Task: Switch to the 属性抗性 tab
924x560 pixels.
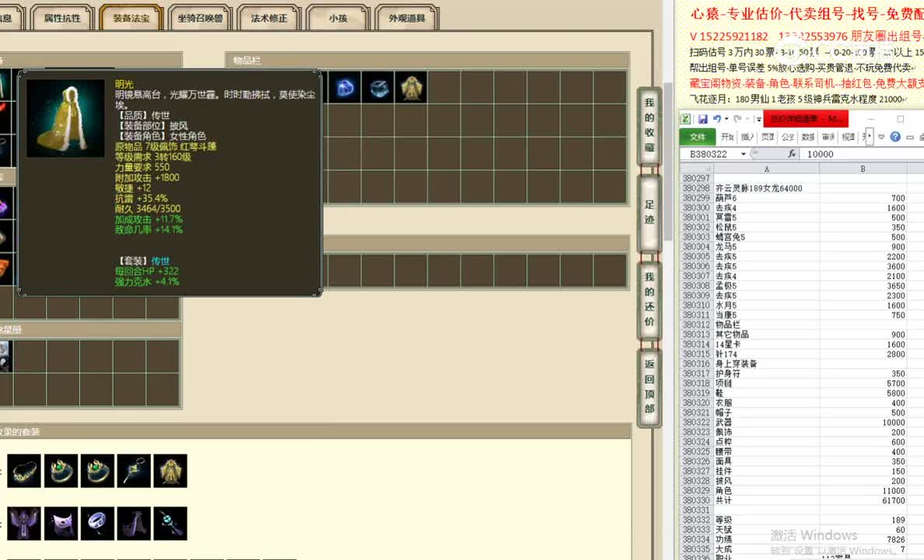Action: click(x=62, y=18)
